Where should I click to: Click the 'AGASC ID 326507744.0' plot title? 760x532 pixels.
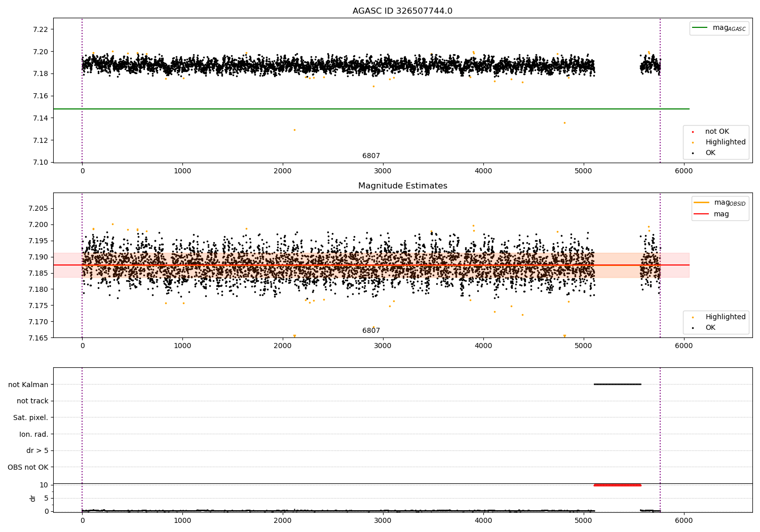coord(402,11)
